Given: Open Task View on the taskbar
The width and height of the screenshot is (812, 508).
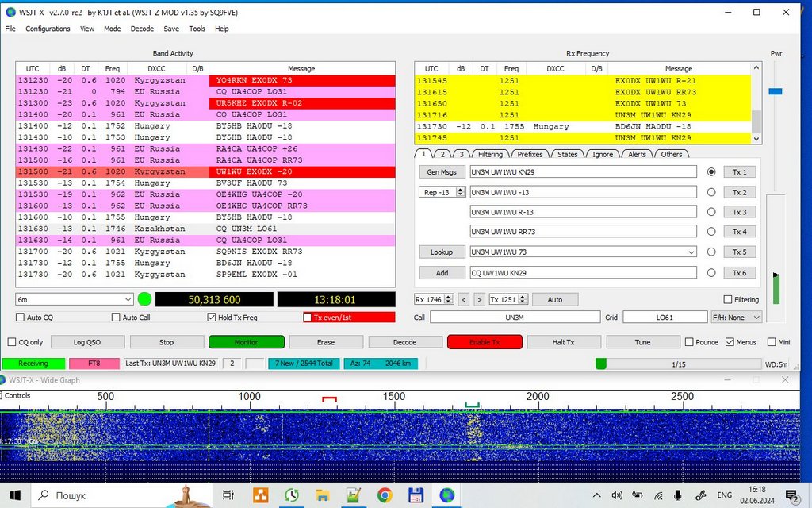Looking at the screenshot, I should coord(228,495).
